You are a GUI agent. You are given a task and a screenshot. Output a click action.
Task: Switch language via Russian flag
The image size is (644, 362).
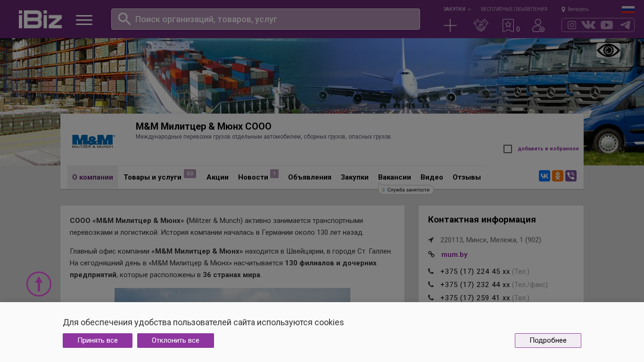(628, 9)
